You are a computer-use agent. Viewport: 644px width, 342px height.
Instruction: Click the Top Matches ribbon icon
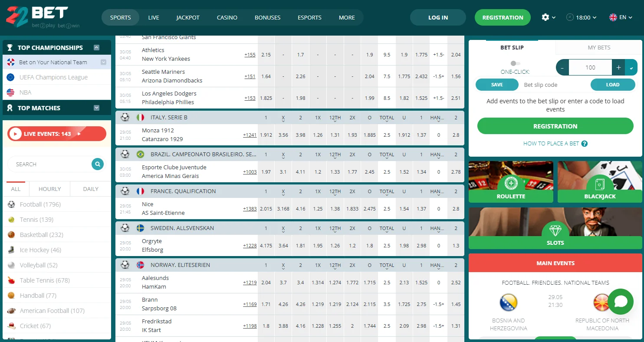(x=10, y=108)
